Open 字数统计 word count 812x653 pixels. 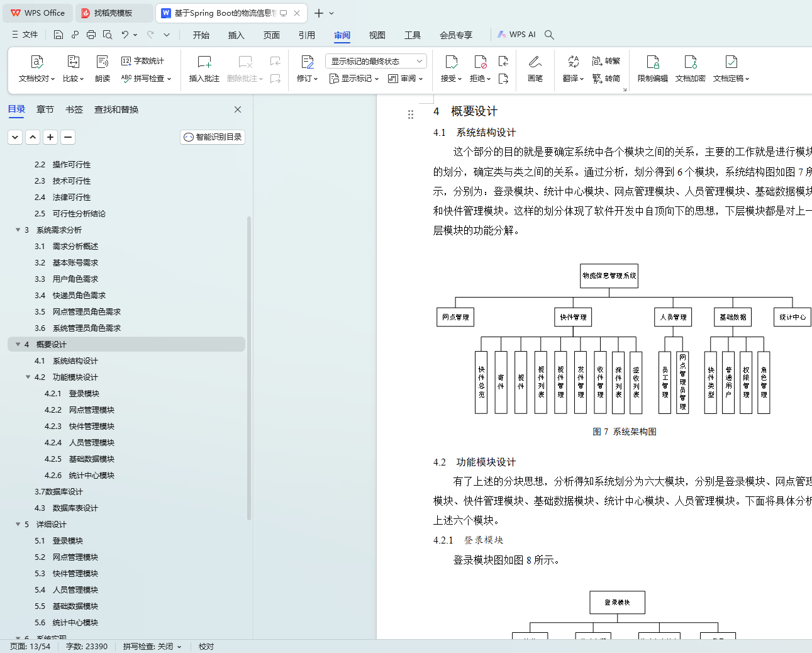pyautogui.click(x=143, y=61)
